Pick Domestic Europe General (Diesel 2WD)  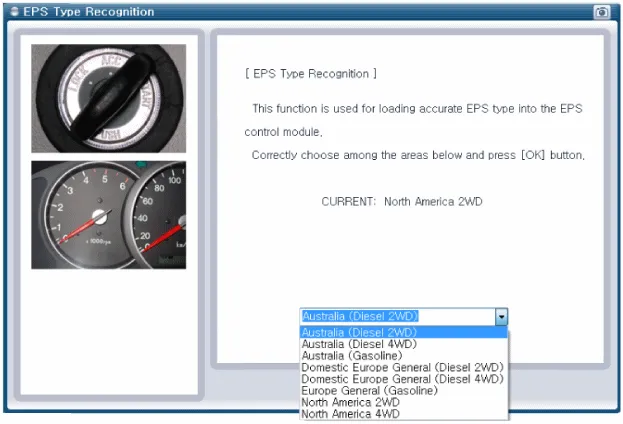[402, 367]
